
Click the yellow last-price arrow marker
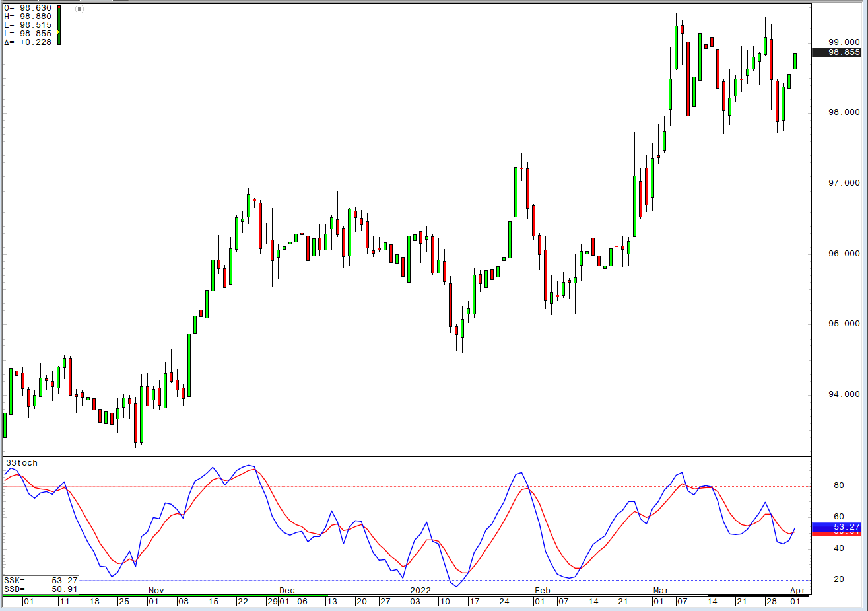(58, 32)
